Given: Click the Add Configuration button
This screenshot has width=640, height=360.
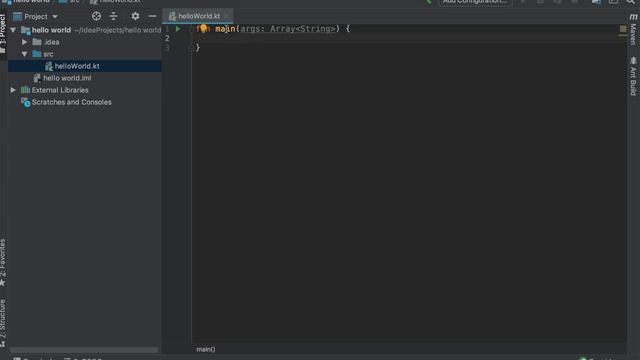Looking at the screenshot, I should (x=476, y=2).
